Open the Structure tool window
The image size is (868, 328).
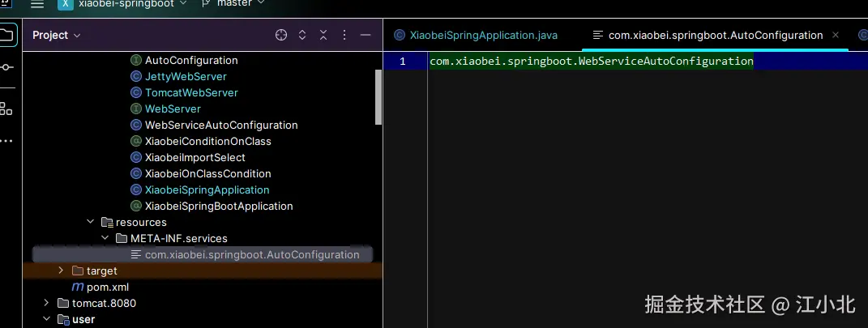click(6, 109)
